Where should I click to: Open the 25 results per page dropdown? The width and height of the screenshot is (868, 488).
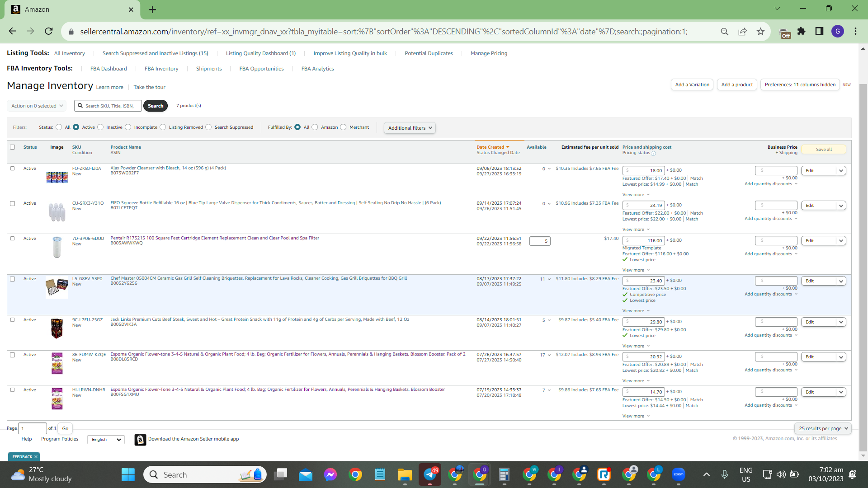pyautogui.click(x=823, y=428)
